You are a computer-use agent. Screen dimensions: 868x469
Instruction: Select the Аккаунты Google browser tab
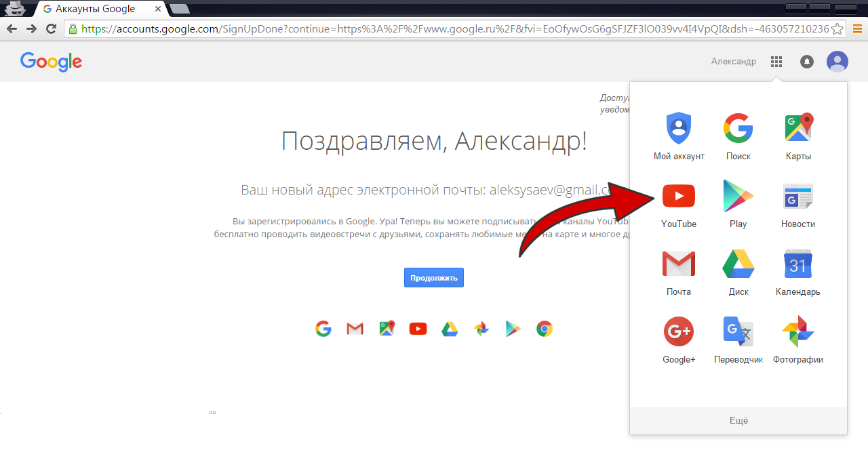coord(99,9)
